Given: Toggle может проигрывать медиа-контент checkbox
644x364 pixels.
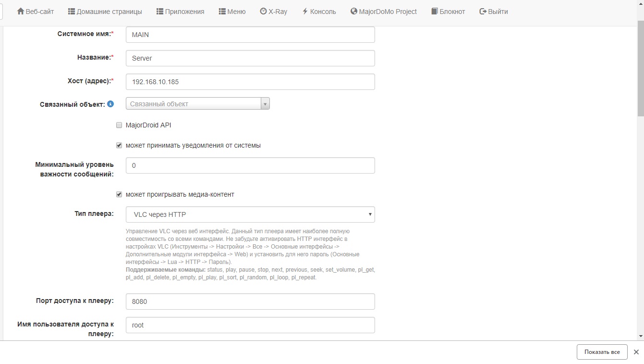Looking at the screenshot, I should pyautogui.click(x=119, y=195).
